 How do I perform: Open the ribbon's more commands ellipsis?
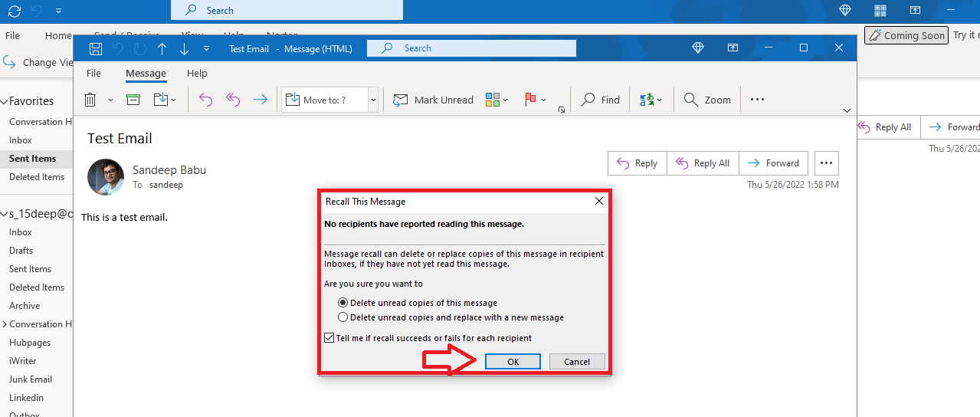point(757,100)
